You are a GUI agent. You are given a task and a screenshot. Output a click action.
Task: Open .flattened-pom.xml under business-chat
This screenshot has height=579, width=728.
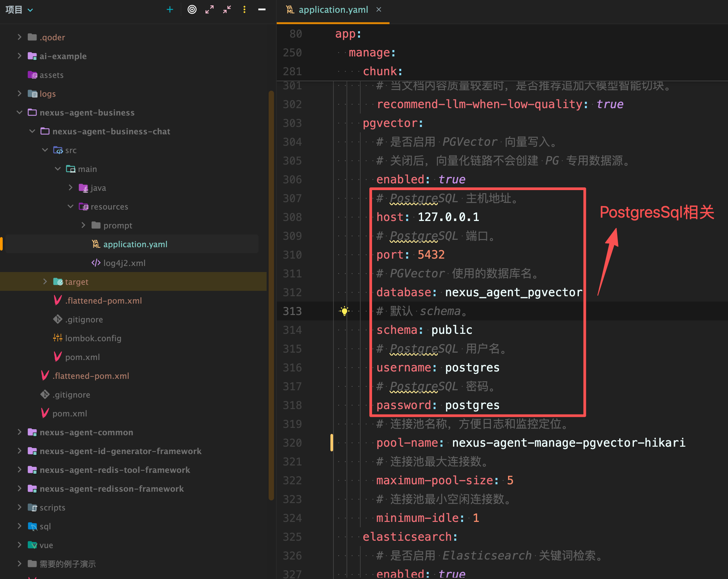click(103, 300)
